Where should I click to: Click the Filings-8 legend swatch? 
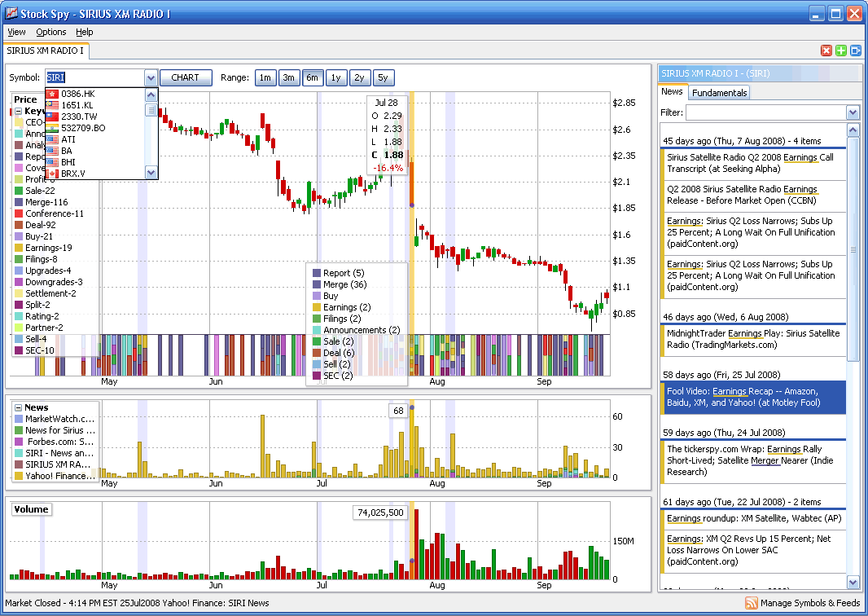tap(19, 259)
